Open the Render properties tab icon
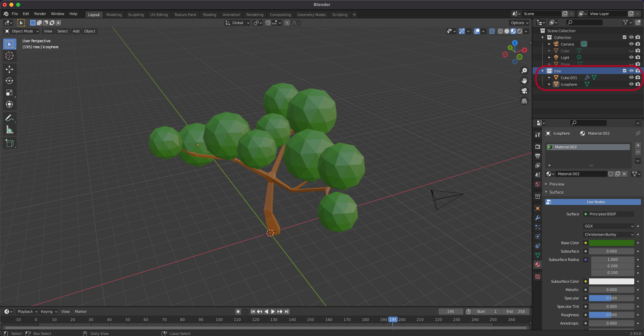This screenshot has width=644, height=336. pyautogui.click(x=538, y=146)
